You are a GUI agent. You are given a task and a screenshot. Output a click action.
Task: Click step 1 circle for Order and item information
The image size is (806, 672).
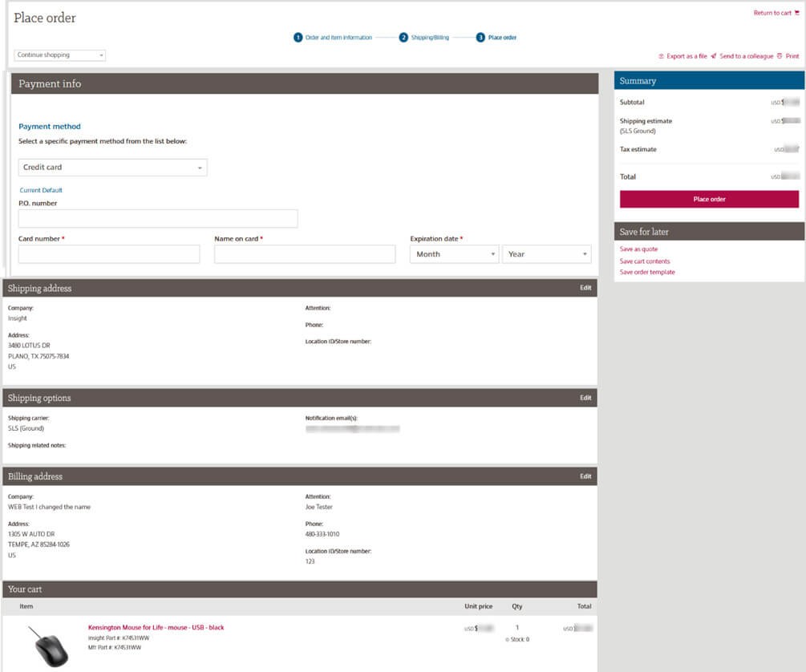pyautogui.click(x=297, y=37)
